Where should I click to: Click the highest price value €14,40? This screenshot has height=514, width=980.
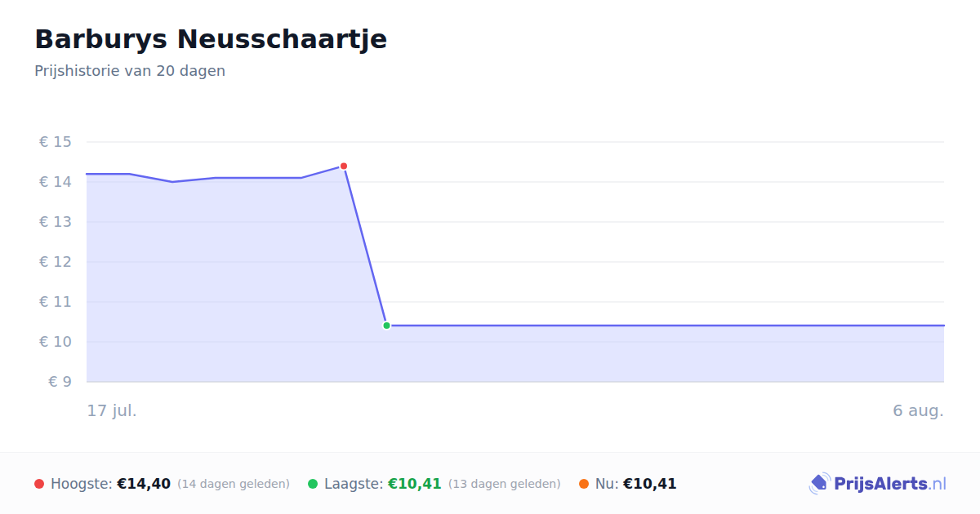pyautogui.click(x=144, y=484)
